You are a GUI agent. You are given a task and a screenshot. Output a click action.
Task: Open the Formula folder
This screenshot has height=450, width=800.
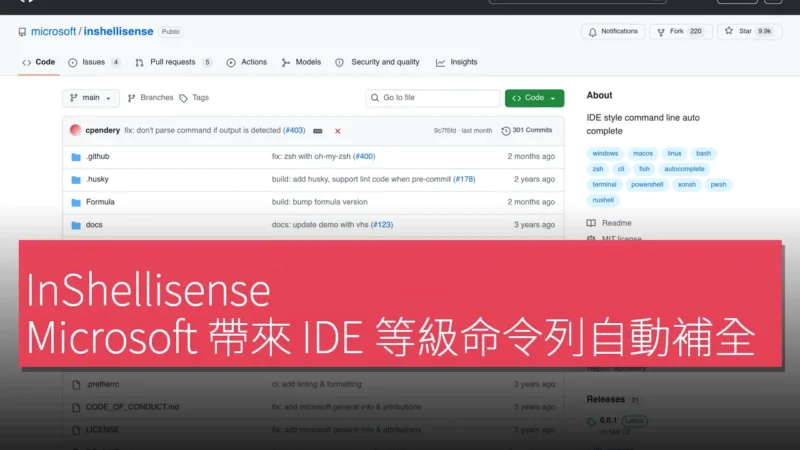coord(100,202)
